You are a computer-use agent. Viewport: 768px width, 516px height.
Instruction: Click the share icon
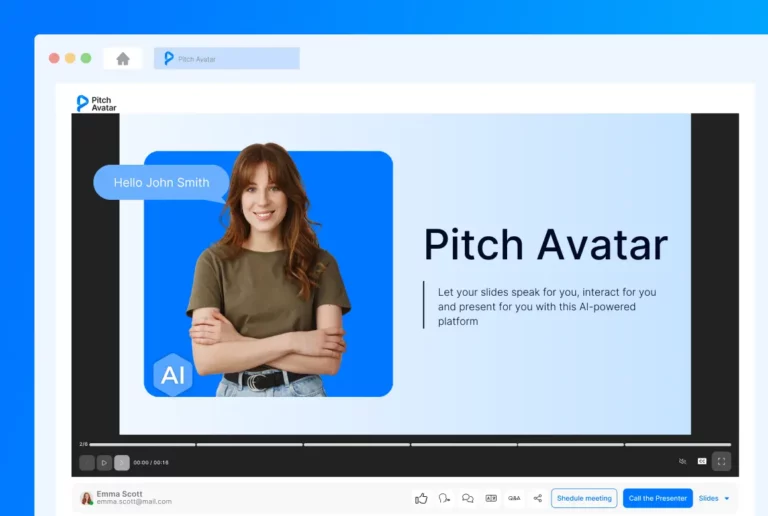pyautogui.click(x=538, y=498)
